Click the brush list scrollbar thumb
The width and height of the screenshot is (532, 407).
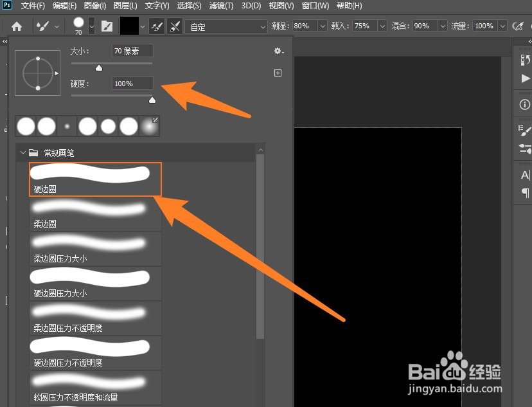coord(260,247)
